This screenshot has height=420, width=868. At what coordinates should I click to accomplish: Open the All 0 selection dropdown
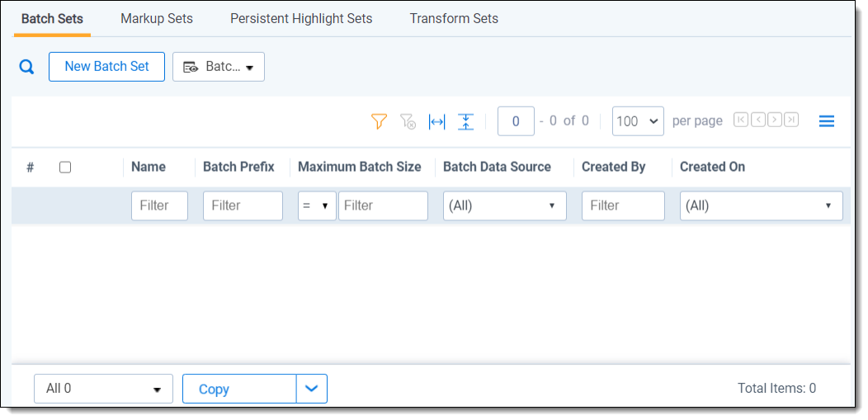(x=103, y=389)
